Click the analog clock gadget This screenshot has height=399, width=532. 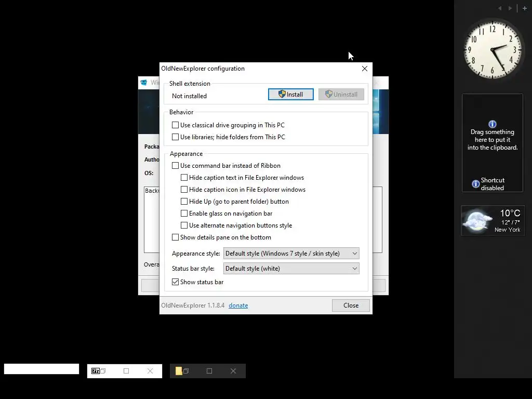click(x=493, y=49)
